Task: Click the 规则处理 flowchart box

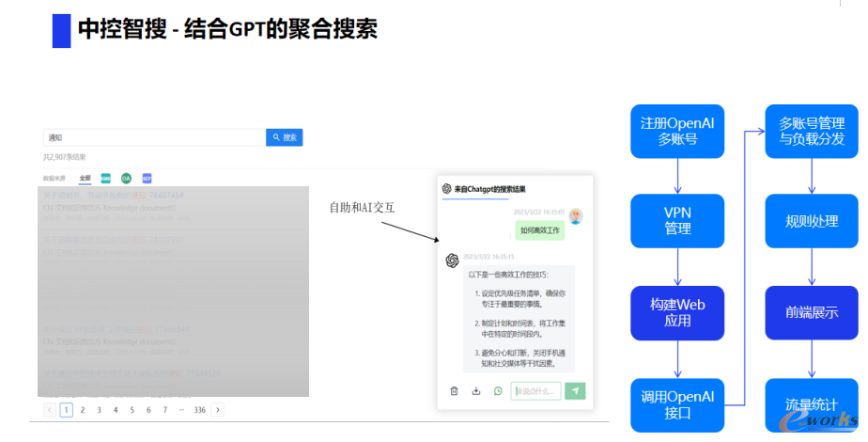Action: click(x=812, y=221)
